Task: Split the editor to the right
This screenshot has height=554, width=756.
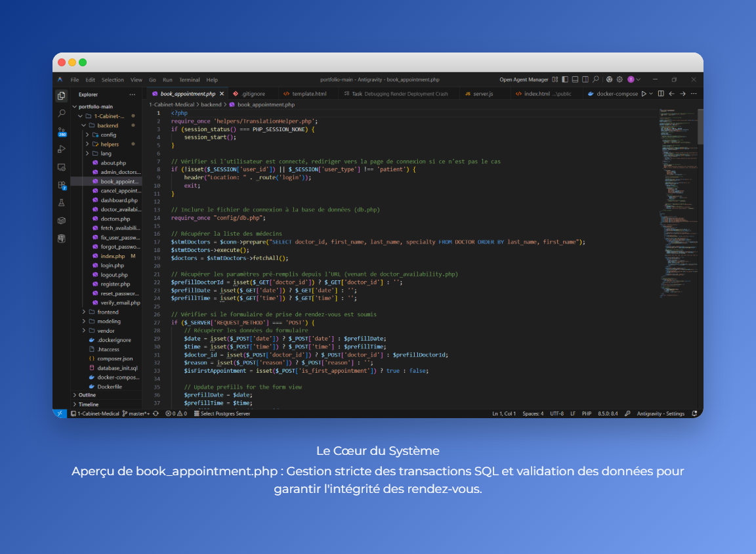Action: pyautogui.click(x=661, y=94)
